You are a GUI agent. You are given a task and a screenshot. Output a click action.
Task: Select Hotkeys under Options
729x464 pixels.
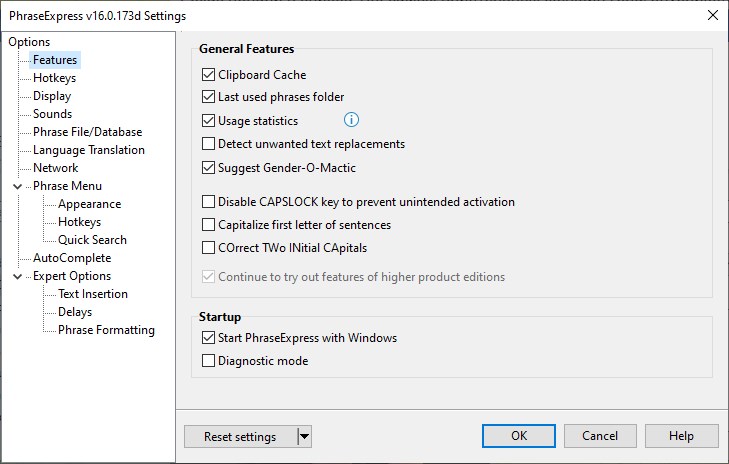tap(54, 78)
